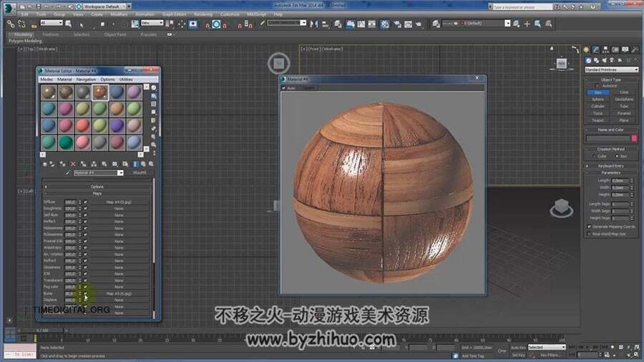Screen dimensions: 644x362
Task: Pick material from object eyedropper icon
Action: (x=68, y=173)
